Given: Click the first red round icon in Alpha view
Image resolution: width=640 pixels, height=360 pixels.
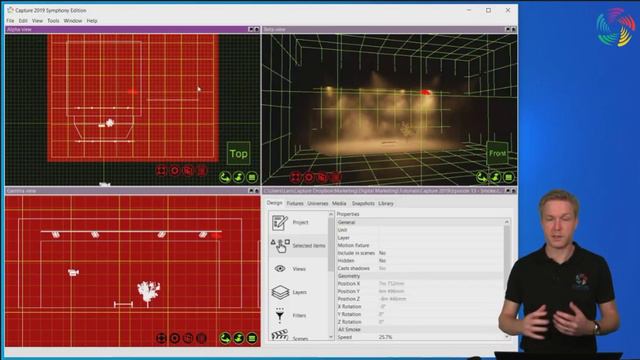Looking at the screenshot, I should pos(162,171).
